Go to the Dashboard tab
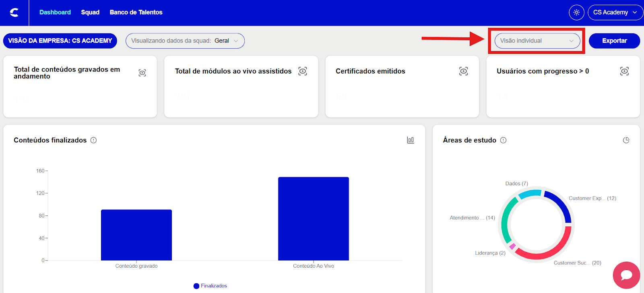The image size is (644, 293). (x=55, y=12)
